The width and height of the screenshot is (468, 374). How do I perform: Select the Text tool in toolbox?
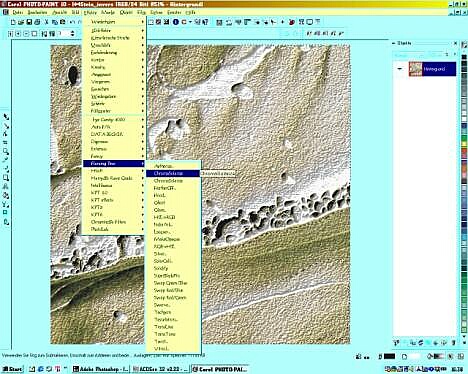(x=6, y=186)
